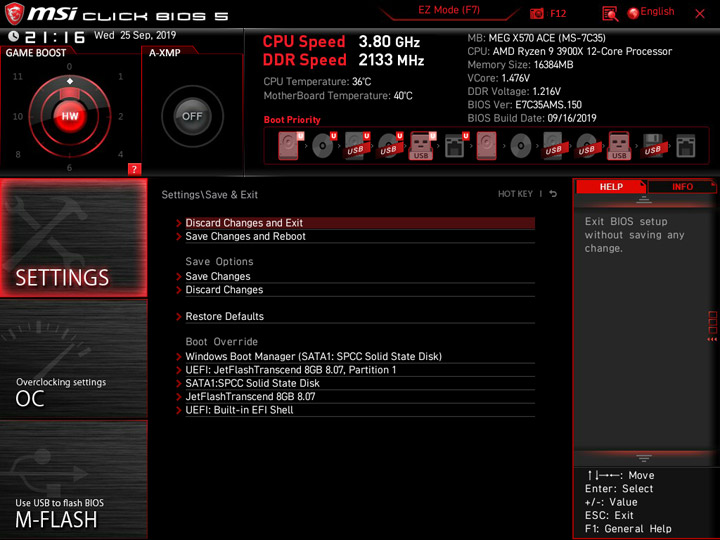
Task: Close the BIOS with the red X
Action: pos(699,14)
